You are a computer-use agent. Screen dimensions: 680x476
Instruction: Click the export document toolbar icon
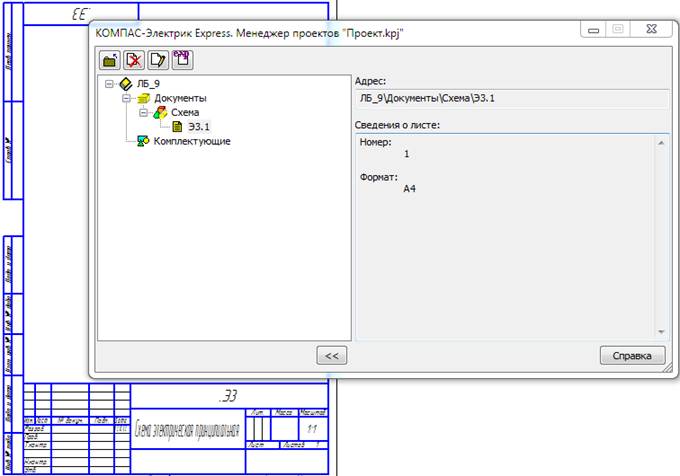click(182, 60)
